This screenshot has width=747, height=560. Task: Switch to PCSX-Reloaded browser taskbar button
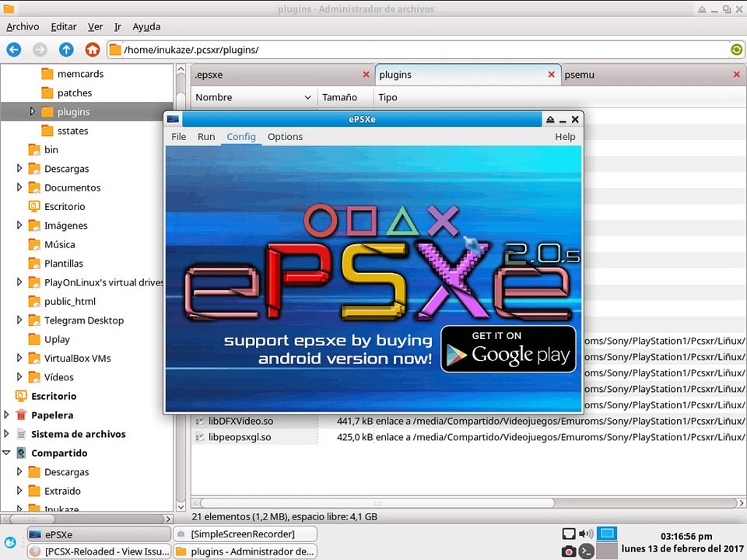click(x=99, y=551)
